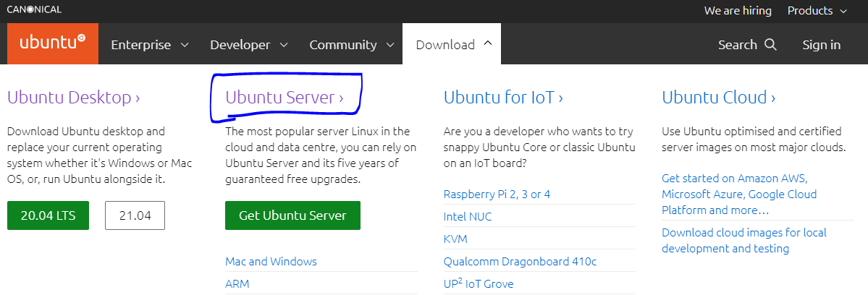Open the Developer menu
Viewport: 868px width, 295px height.
(x=249, y=45)
